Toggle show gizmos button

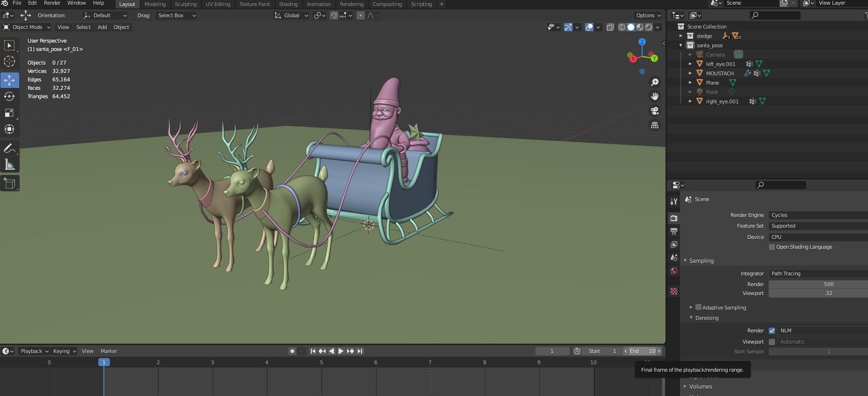point(568,27)
